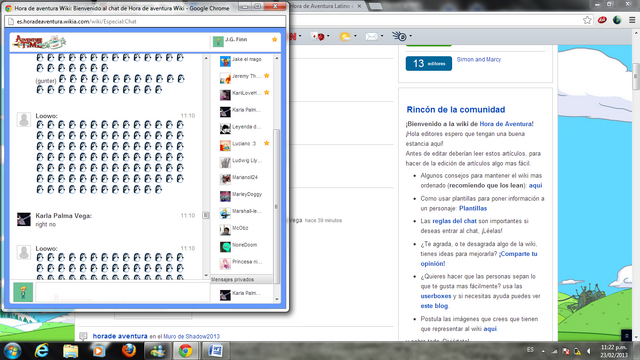Open the Simon and Marcy link
This screenshot has height=360, width=640.
478,60
